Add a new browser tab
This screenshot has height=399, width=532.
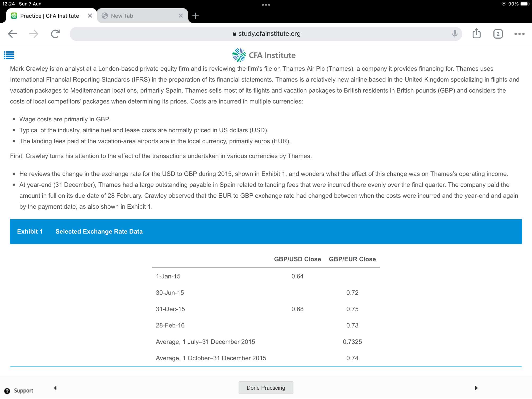click(196, 16)
